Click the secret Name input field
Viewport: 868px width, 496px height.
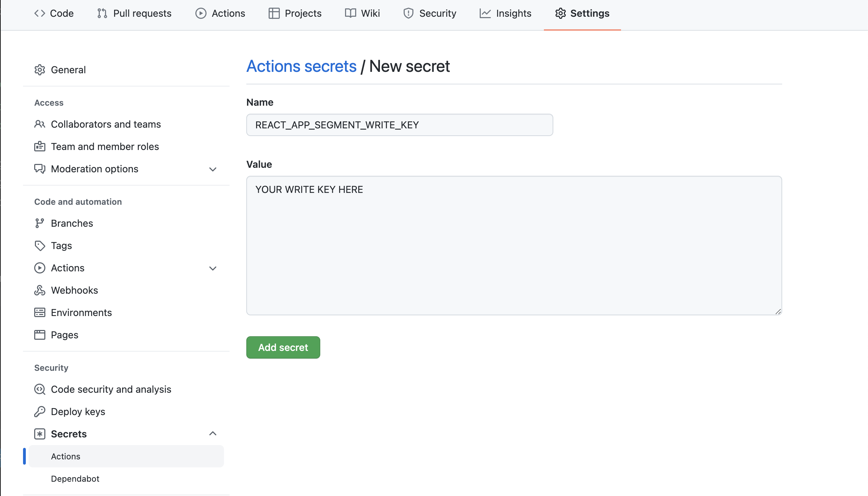399,125
